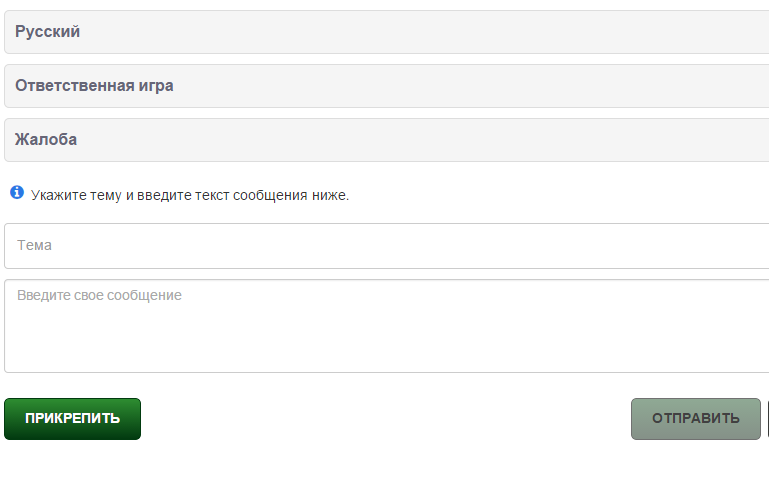This screenshot has height=486, width=769.
Task: Click the info symbol beside the instruction text
Action: click(17, 192)
